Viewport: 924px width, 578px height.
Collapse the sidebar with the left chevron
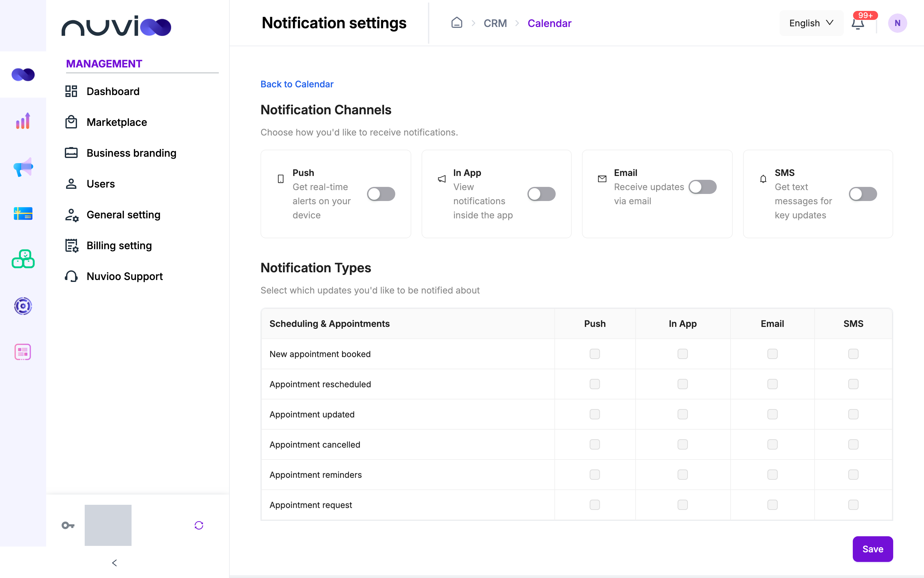point(115,563)
